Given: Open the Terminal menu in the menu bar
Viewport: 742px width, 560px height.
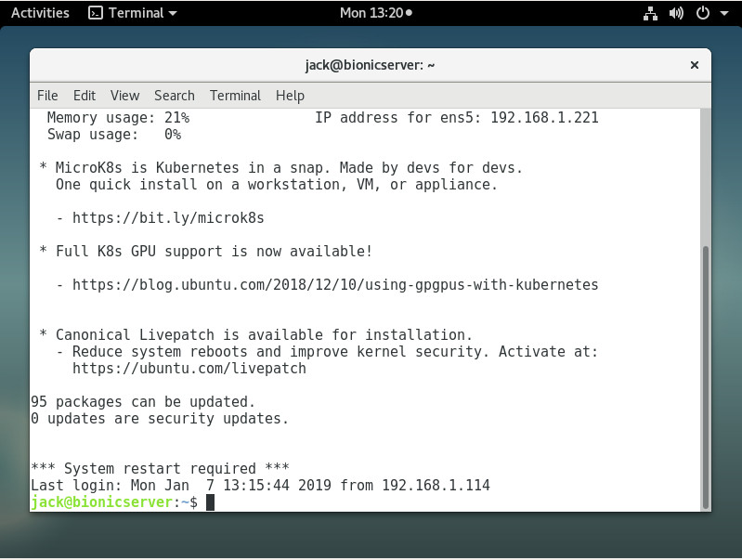Looking at the screenshot, I should (x=235, y=96).
